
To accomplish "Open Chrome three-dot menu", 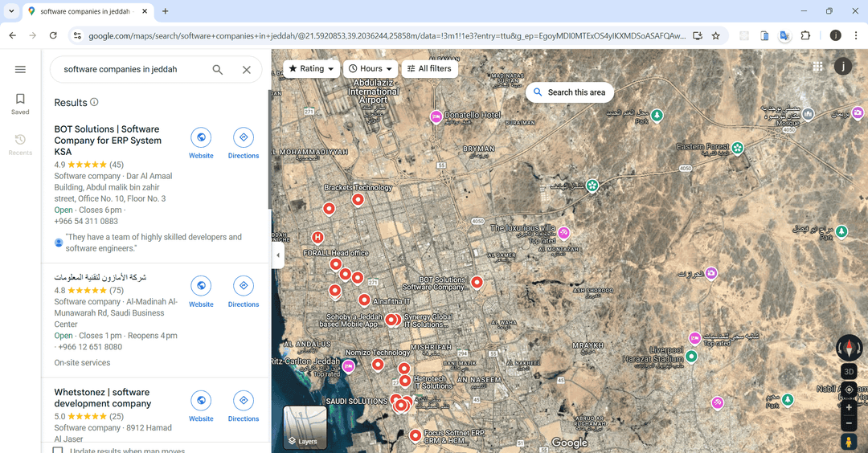I will pos(856,35).
